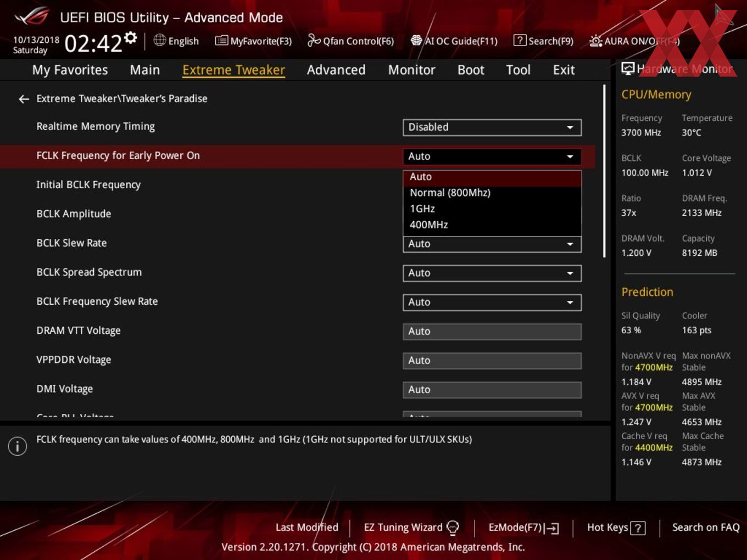Switch to the Advanced tab
The width and height of the screenshot is (747, 560).
pyautogui.click(x=336, y=70)
